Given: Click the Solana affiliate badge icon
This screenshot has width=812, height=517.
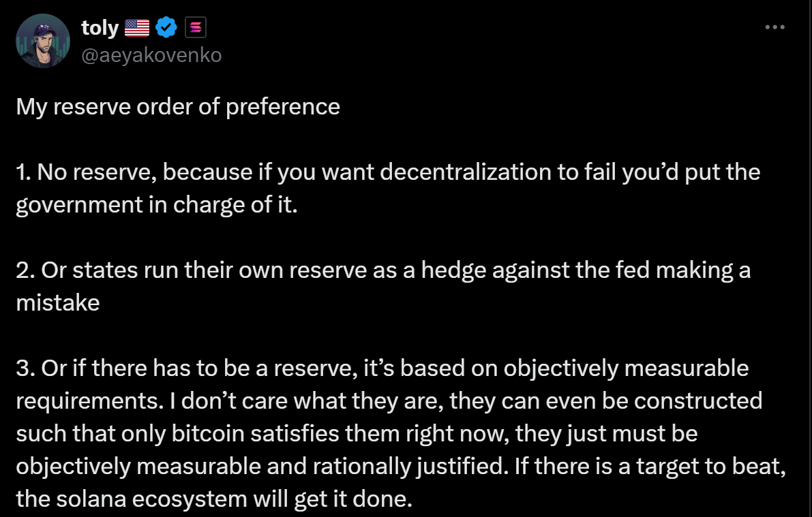Looking at the screenshot, I should (x=195, y=27).
